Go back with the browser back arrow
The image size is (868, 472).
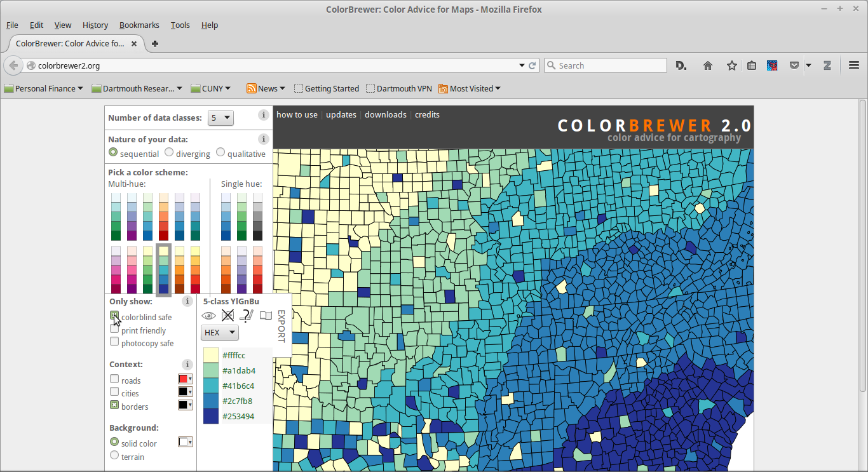coord(13,65)
